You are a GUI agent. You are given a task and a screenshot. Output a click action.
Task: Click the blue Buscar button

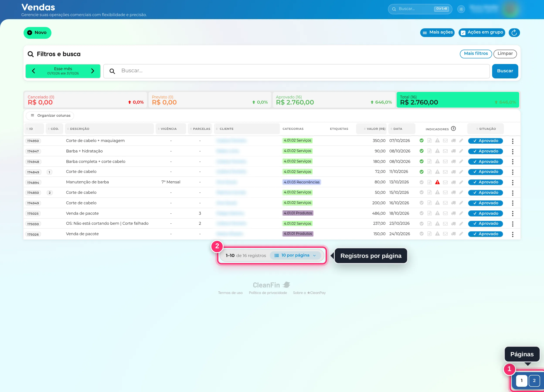pyautogui.click(x=505, y=71)
